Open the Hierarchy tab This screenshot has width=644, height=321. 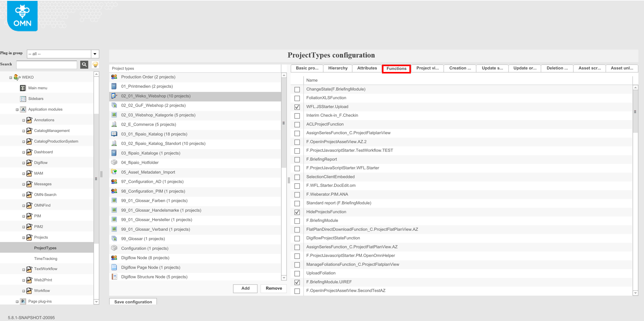pos(337,68)
